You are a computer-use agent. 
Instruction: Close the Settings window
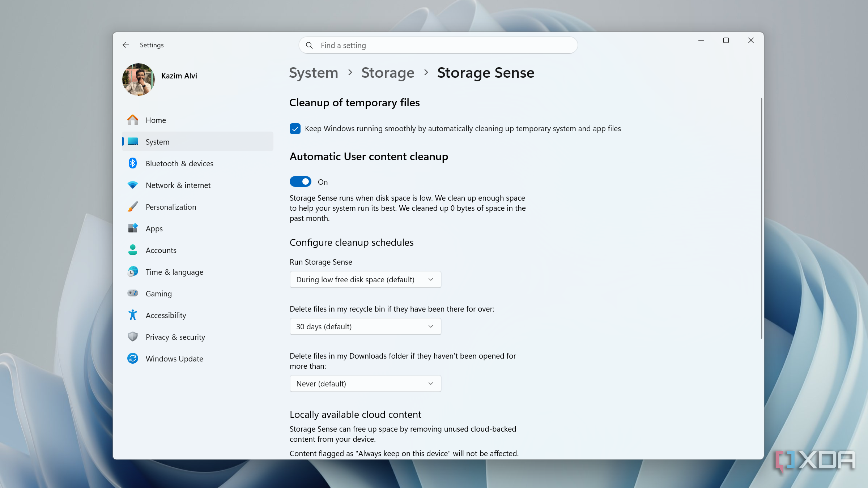click(x=751, y=40)
